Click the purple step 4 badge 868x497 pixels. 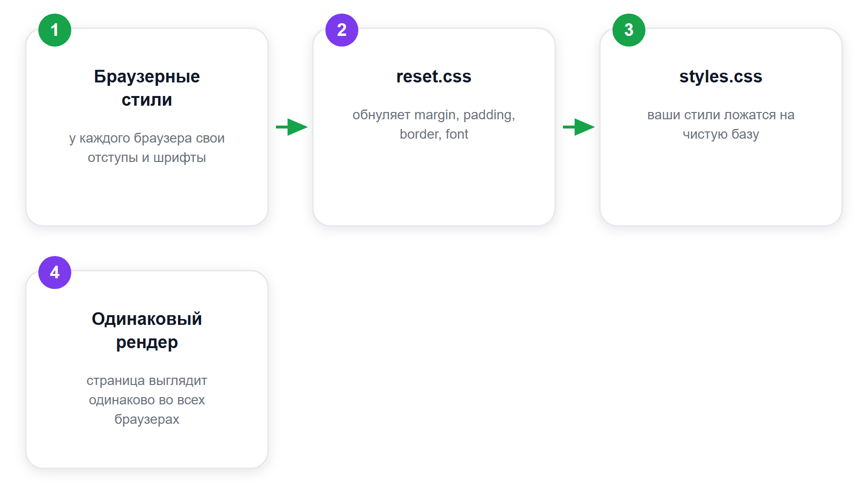55,273
